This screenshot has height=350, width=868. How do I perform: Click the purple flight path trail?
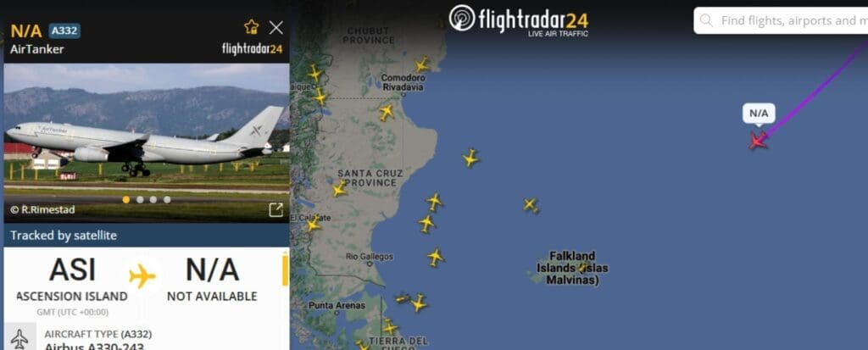coord(814,89)
